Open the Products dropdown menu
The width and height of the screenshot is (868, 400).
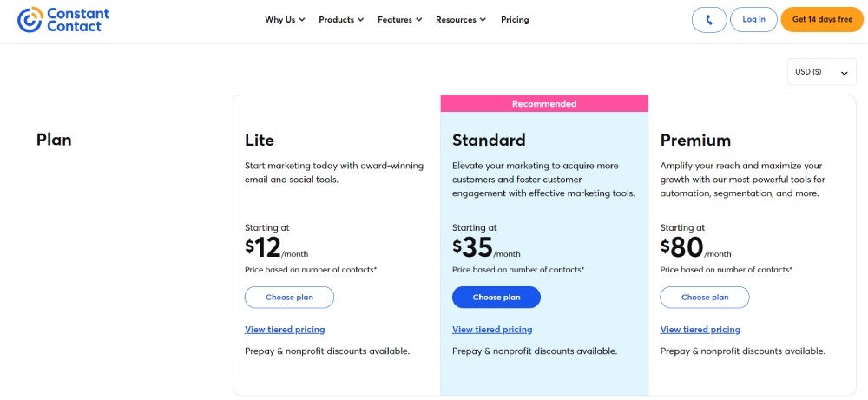341,20
